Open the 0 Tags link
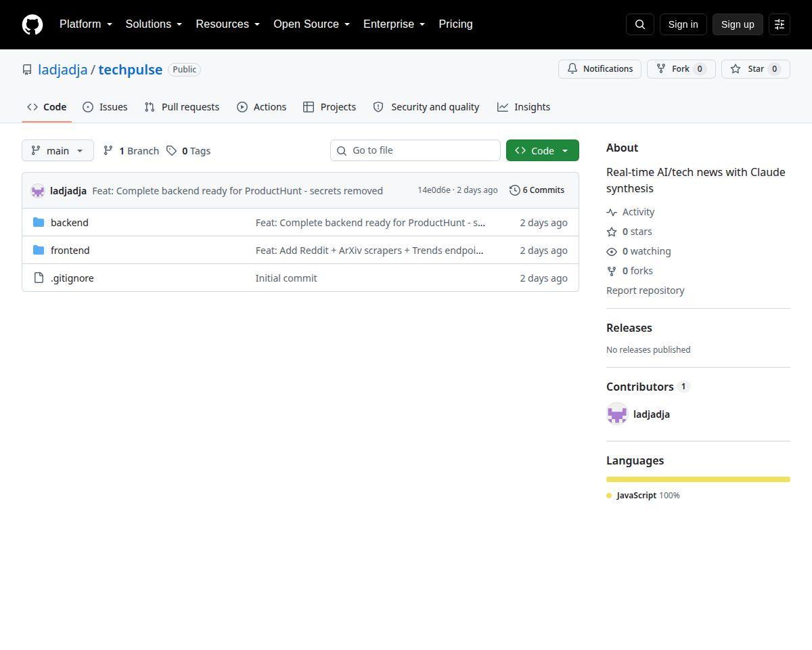This screenshot has width=812, height=650. click(x=189, y=151)
